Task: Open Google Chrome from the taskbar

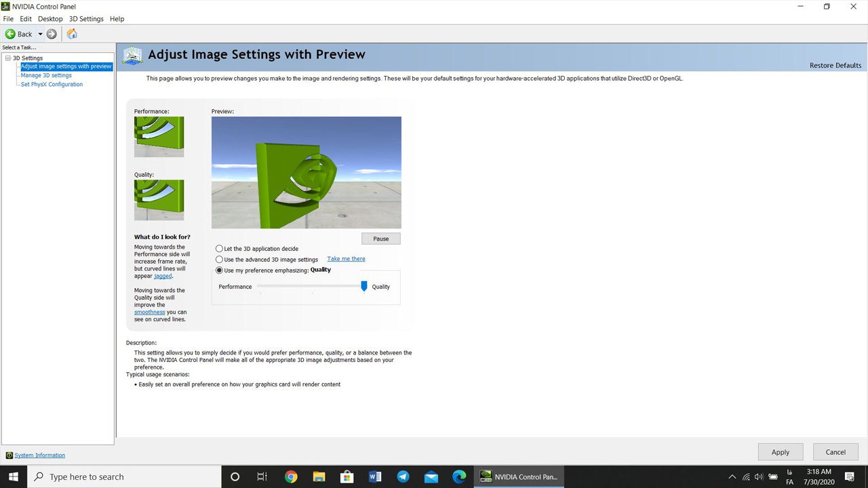Action: pyautogui.click(x=291, y=476)
